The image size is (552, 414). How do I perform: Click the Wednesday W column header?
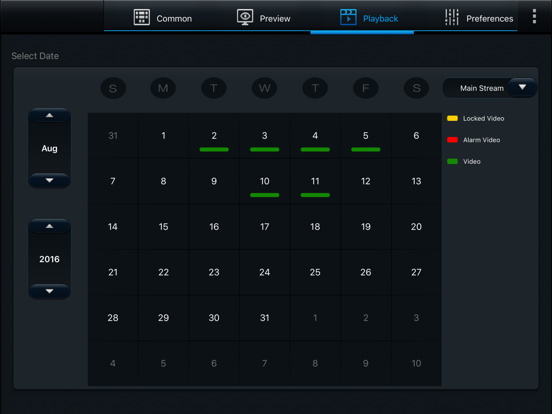[x=264, y=88]
